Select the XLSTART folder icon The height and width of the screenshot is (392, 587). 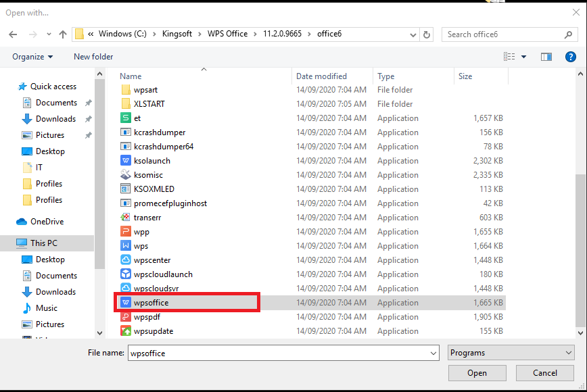click(x=126, y=103)
